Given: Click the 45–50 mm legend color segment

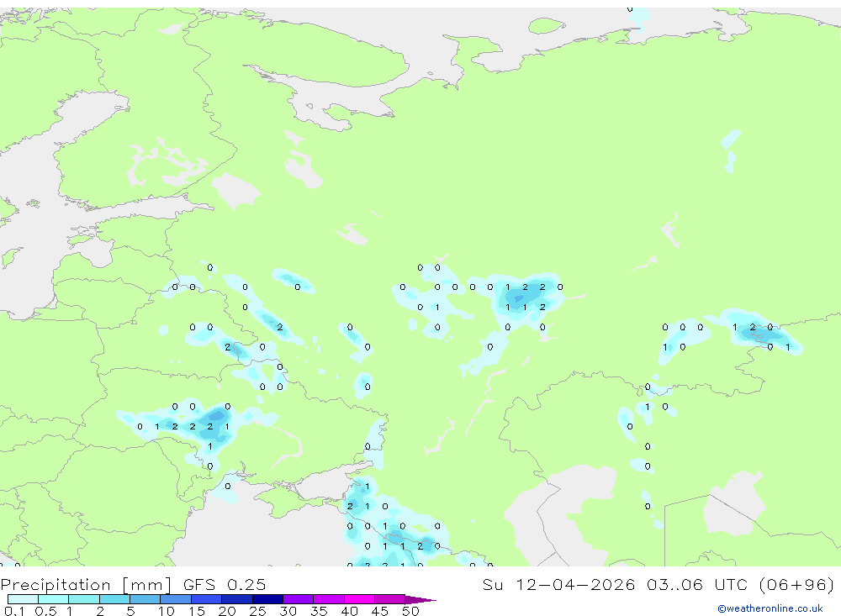Looking at the screenshot, I should [390, 599].
